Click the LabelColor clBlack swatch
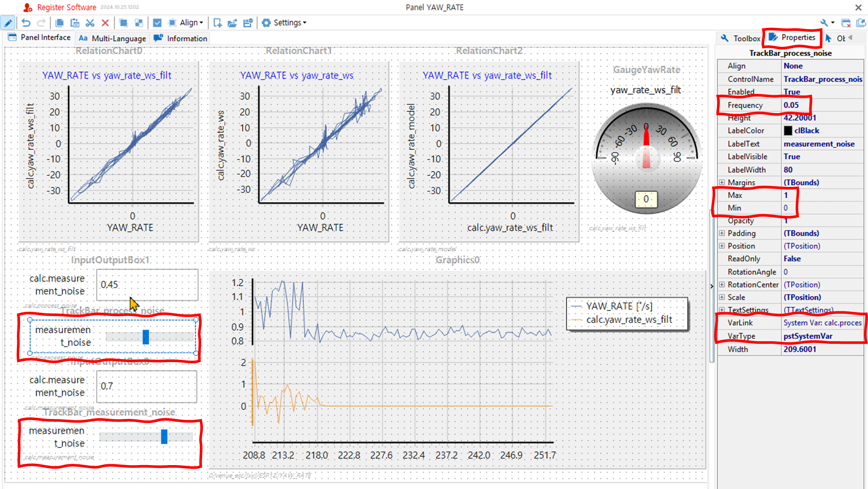The width and height of the screenshot is (868, 489). [788, 130]
